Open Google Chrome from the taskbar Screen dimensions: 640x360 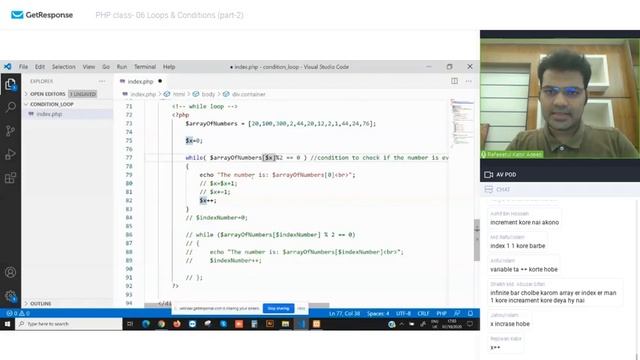(161, 324)
